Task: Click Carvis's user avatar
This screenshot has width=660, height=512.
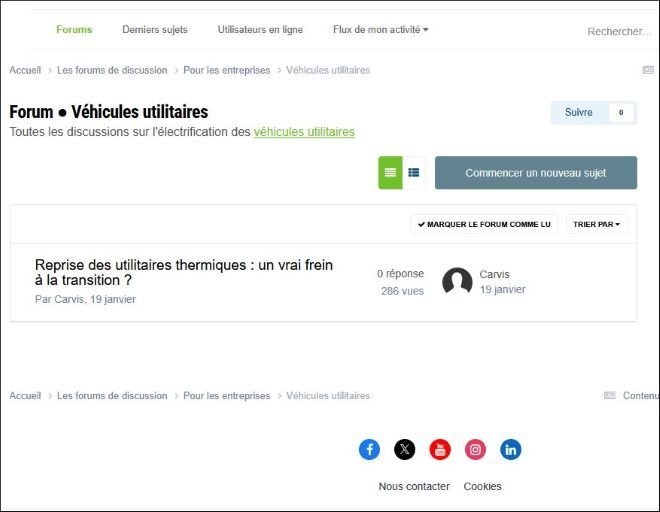Action: (x=457, y=282)
